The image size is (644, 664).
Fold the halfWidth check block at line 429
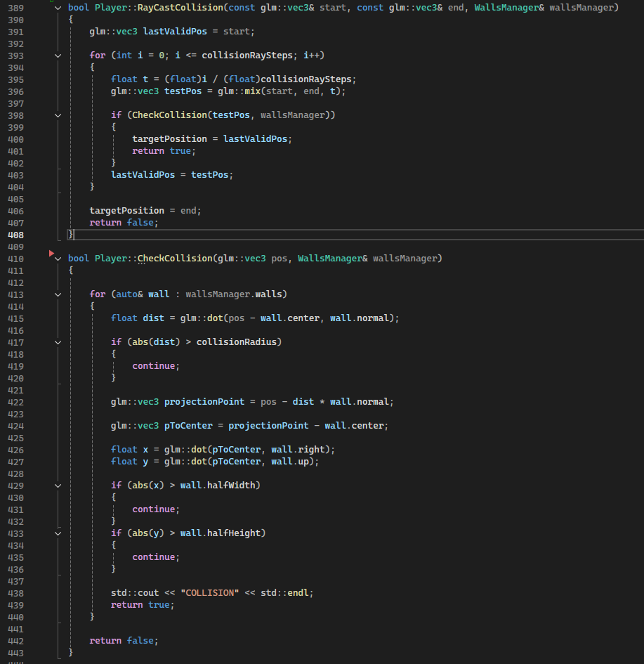coord(58,485)
